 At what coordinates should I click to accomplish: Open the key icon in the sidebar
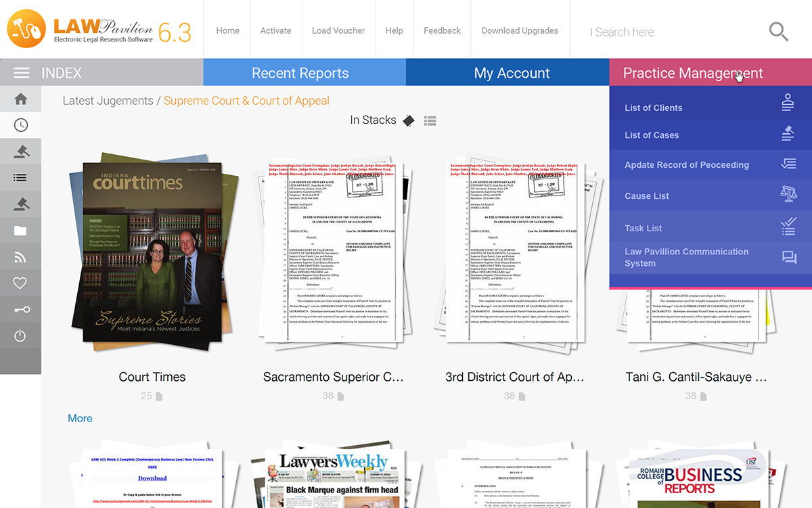(x=20, y=310)
